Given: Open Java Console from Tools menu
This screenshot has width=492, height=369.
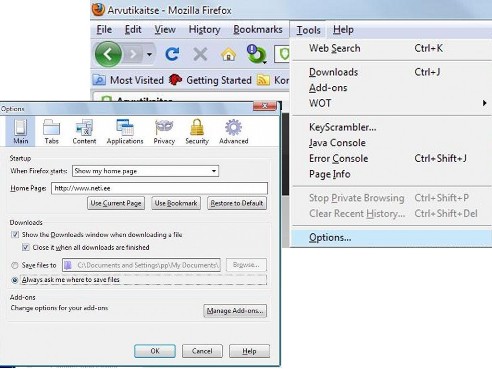Looking at the screenshot, I should point(392,143).
